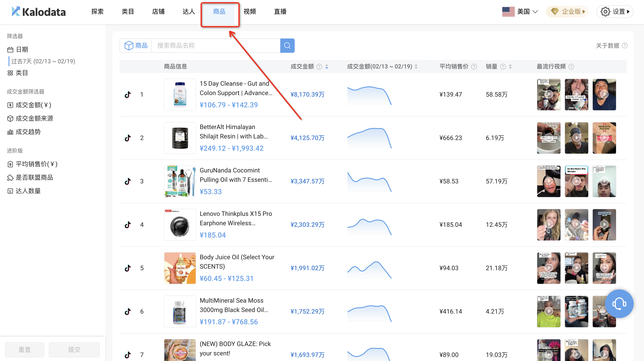Play 'Do Not Make This Mistake' video
Screen dimensions: 644x361
click(x=577, y=181)
